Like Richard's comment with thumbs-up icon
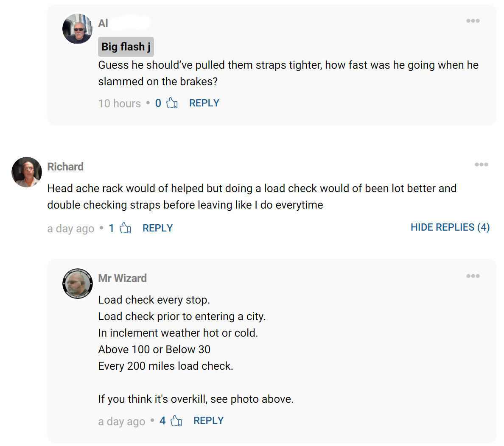Image resolution: width=504 pixels, height=446 pixels. coord(125,228)
